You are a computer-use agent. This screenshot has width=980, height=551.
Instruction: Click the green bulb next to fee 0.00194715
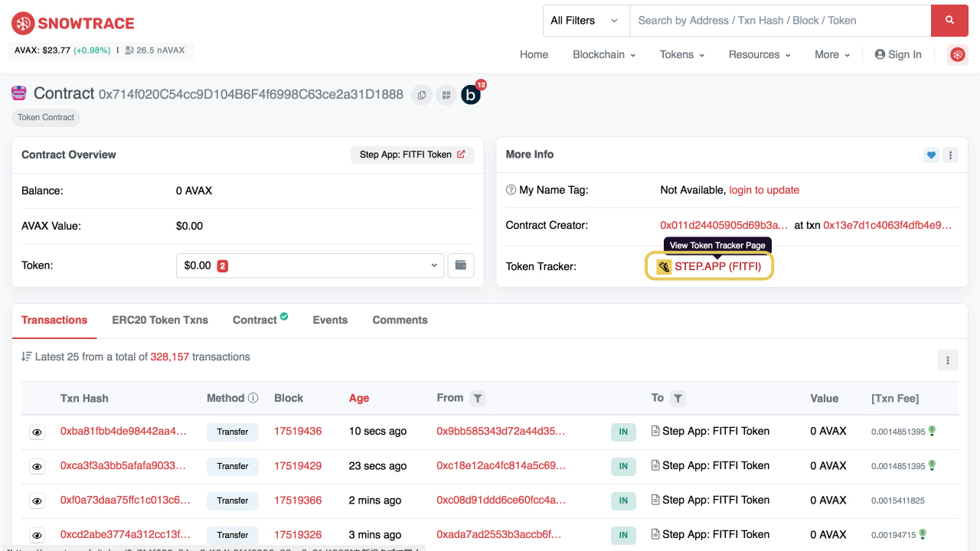pos(923,534)
